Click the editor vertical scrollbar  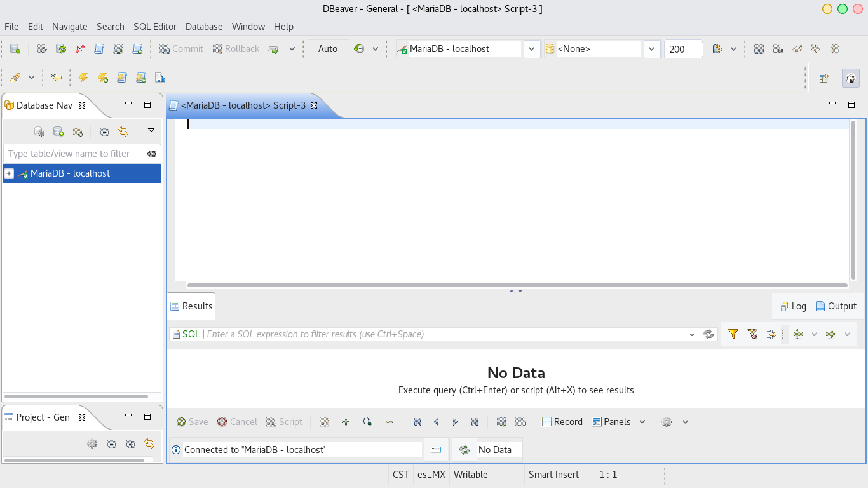tap(853, 200)
